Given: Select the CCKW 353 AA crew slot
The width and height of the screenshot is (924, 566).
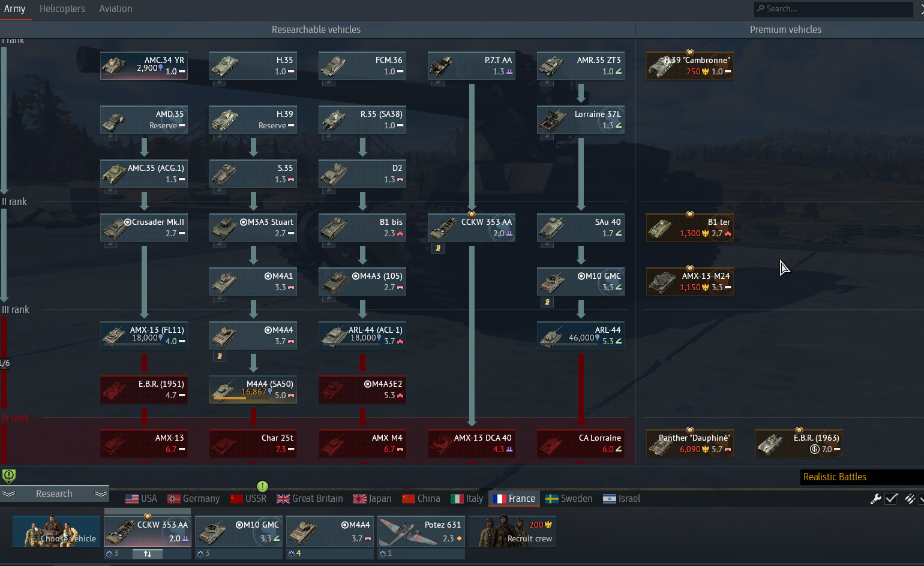Looking at the screenshot, I should tap(148, 531).
